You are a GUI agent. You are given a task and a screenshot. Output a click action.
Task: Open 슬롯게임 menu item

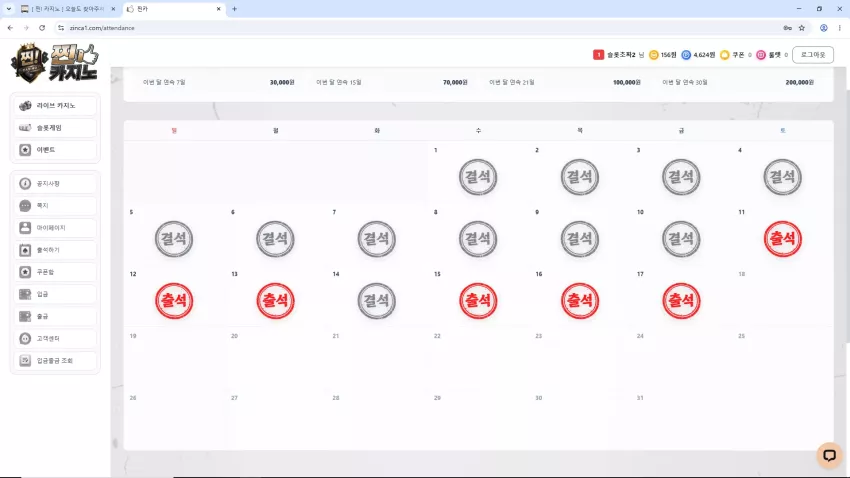click(55, 128)
